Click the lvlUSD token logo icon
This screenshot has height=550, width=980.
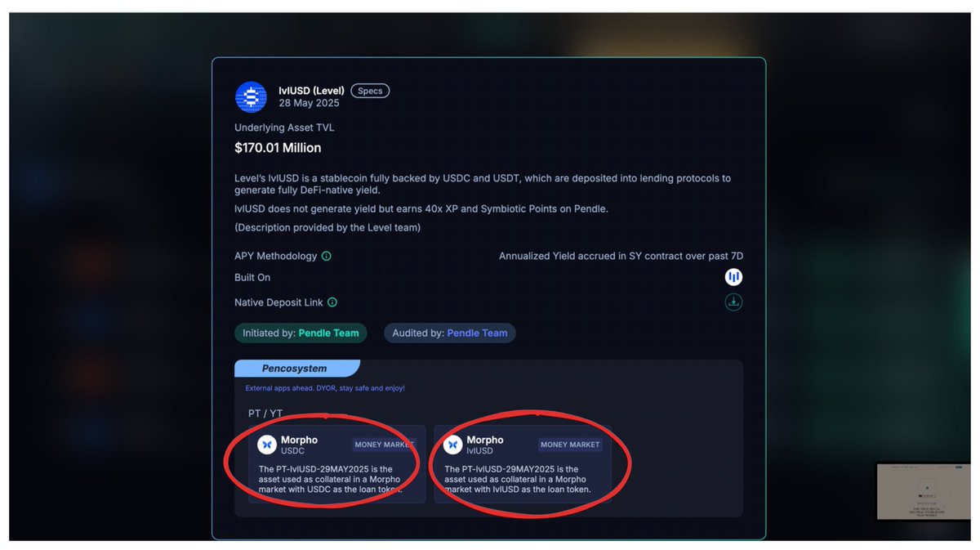pyautogui.click(x=251, y=97)
